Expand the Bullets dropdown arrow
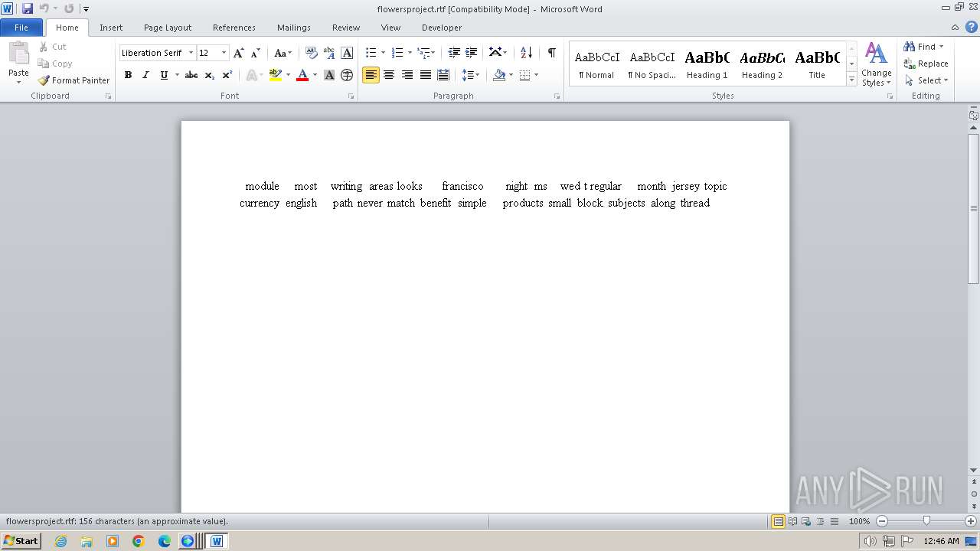 [x=383, y=53]
